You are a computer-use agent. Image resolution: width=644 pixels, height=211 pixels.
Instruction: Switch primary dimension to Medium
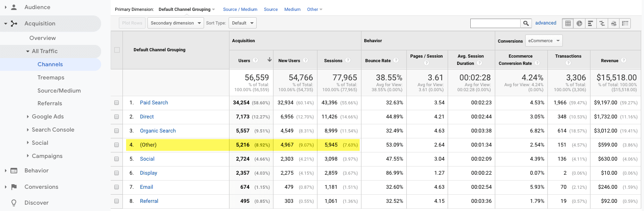pyautogui.click(x=293, y=9)
